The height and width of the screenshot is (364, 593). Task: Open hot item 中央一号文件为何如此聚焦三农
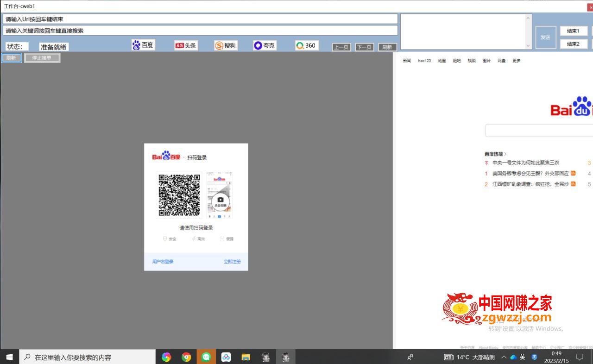(526, 163)
